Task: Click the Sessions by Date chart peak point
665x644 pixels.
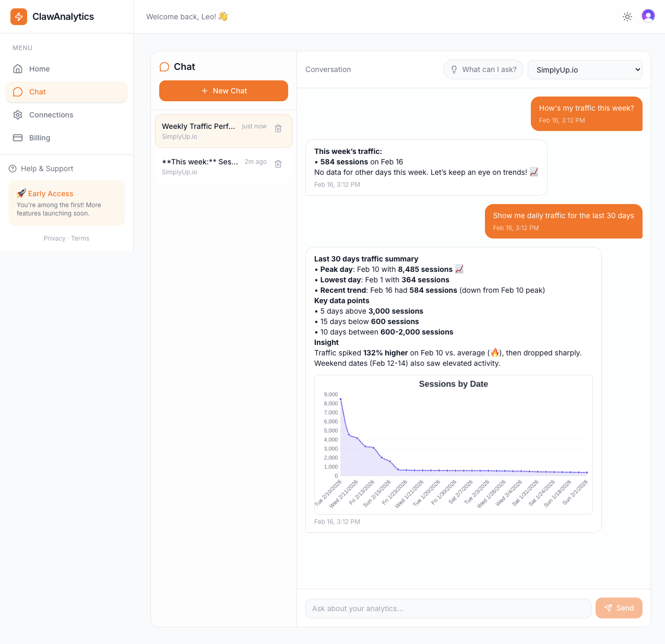Action: [341, 399]
